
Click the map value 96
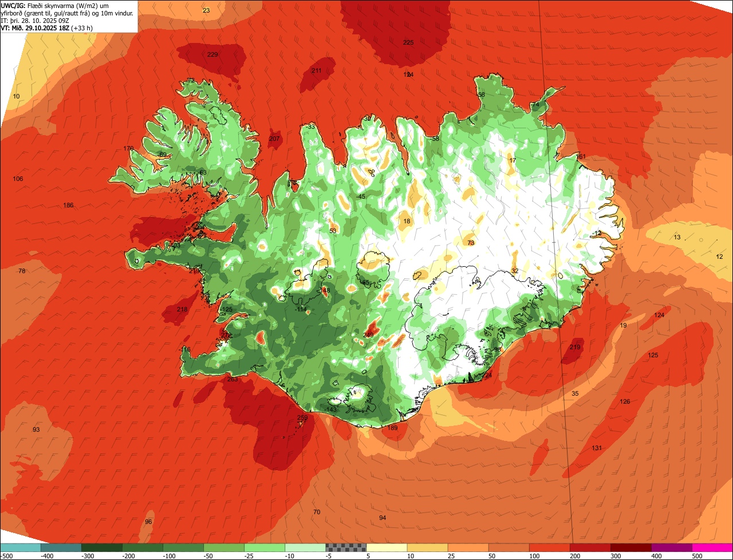[x=148, y=522]
